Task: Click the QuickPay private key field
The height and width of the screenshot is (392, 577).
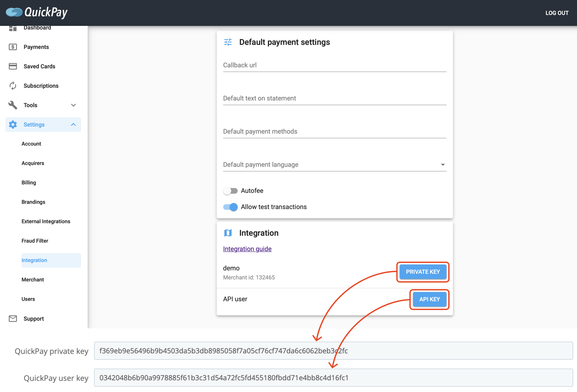Action: click(x=333, y=351)
